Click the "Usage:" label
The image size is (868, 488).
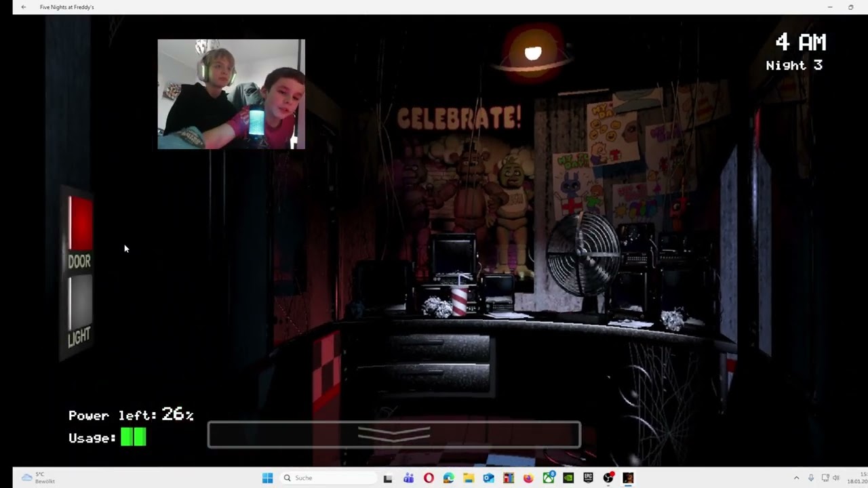click(92, 439)
